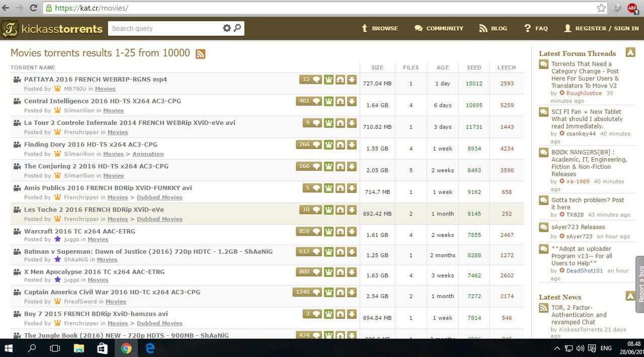Bookmark the page with the star icon
Screen dimensions: 644x357
click(x=601, y=8)
